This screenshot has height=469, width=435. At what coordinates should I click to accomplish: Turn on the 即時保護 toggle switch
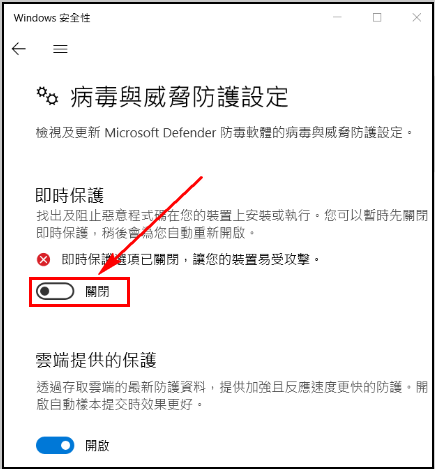click(55, 291)
